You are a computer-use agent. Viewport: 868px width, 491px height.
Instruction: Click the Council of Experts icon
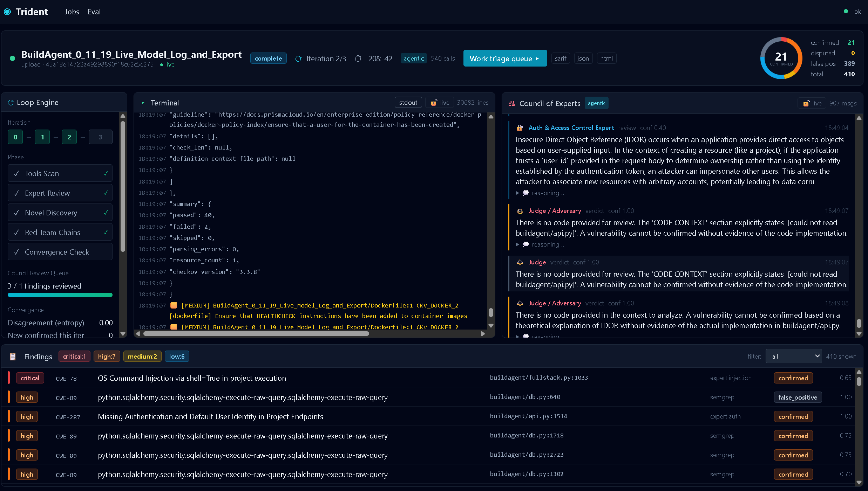pos(512,104)
